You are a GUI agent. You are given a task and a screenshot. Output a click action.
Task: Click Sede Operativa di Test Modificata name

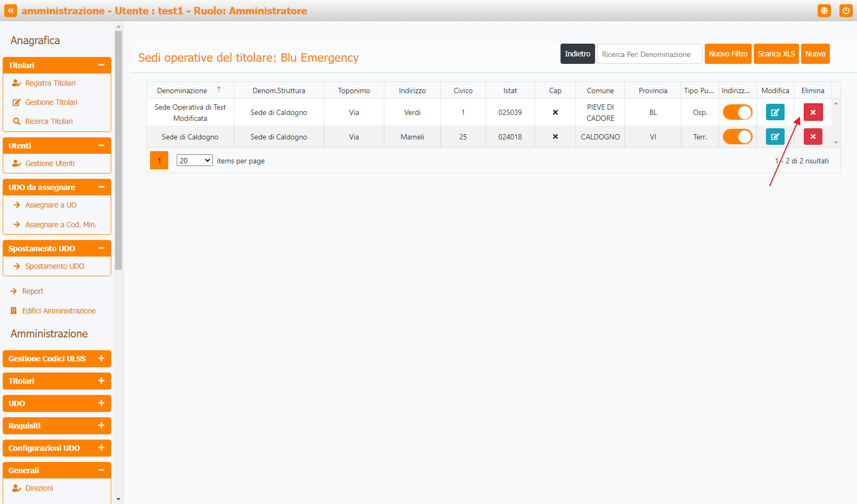pos(190,112)
